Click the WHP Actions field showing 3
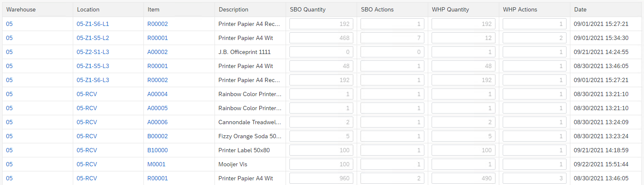 [534, 179]
